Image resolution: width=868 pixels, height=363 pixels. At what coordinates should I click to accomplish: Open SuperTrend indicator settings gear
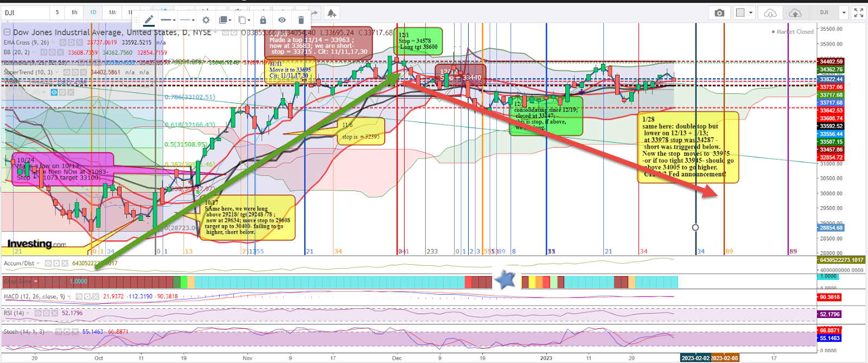(x=75, y=72)
